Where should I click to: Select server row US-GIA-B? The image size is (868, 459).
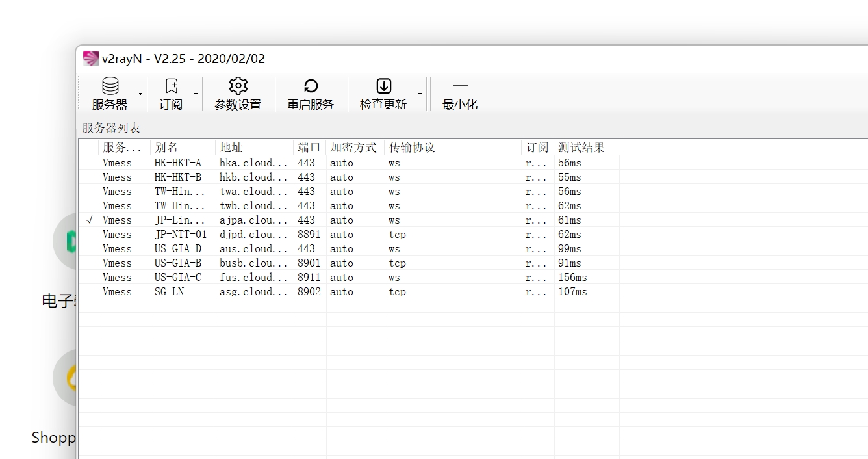point(349,263)
